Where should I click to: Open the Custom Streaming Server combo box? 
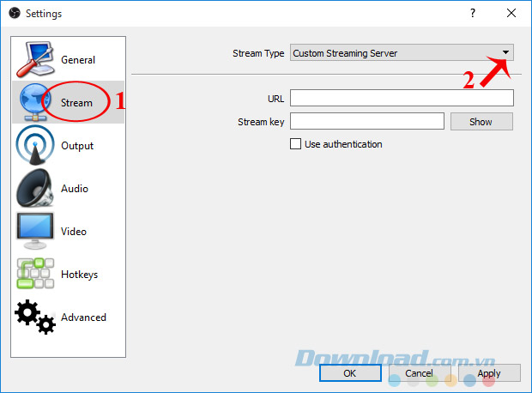tap(402, 52)
